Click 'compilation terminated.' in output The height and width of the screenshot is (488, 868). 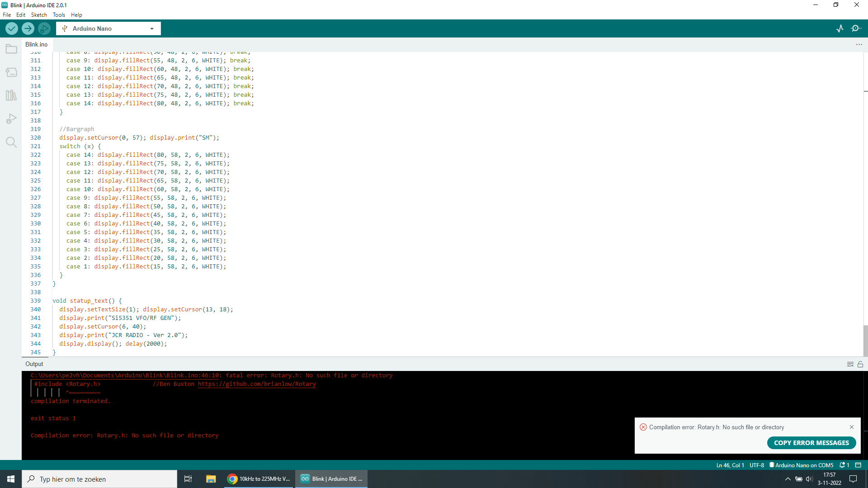click(x=71, y=401)
